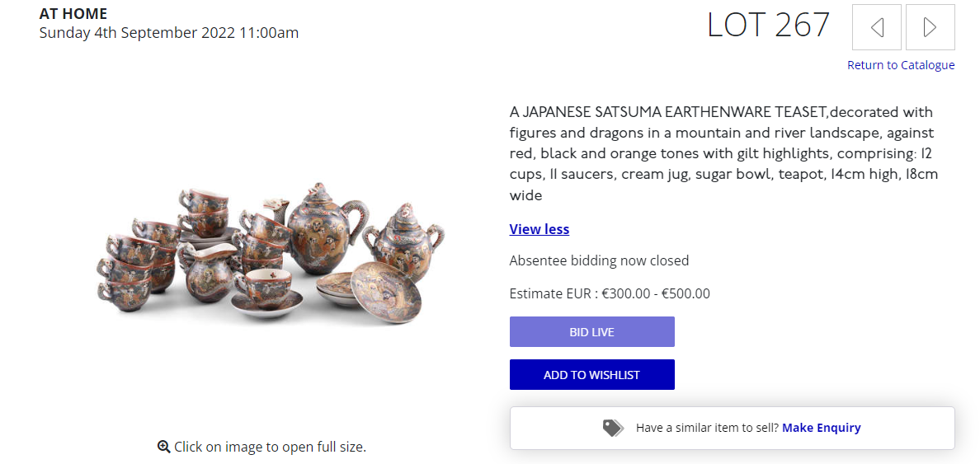This screenshot has height=464, width=980.
Task: Click the price tag icon
Action: 612,428
